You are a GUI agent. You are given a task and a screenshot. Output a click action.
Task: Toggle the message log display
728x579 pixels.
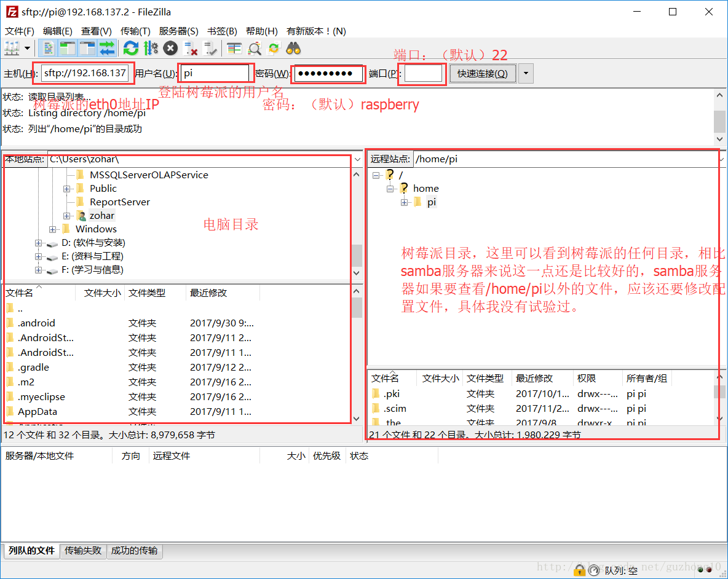[48, 48]
